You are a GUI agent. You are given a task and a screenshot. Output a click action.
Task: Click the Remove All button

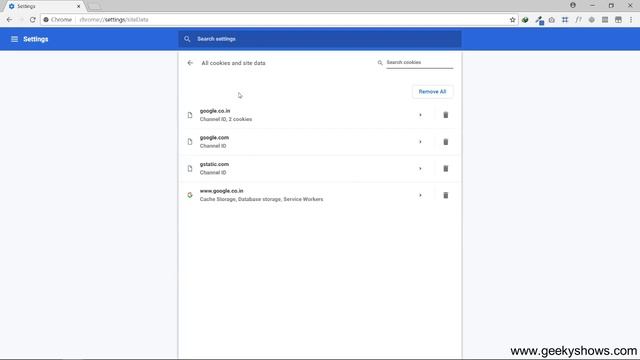pyautogui.click(x=432, y=91)
